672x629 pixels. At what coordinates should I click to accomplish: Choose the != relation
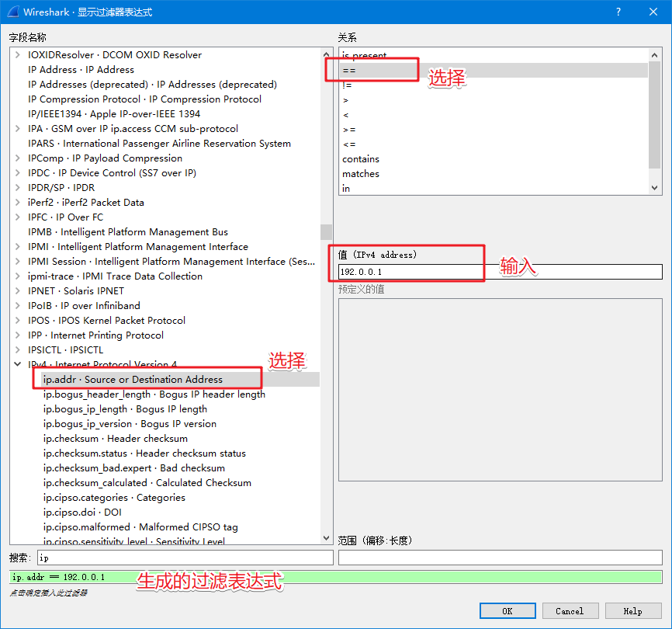coord(494,85)
